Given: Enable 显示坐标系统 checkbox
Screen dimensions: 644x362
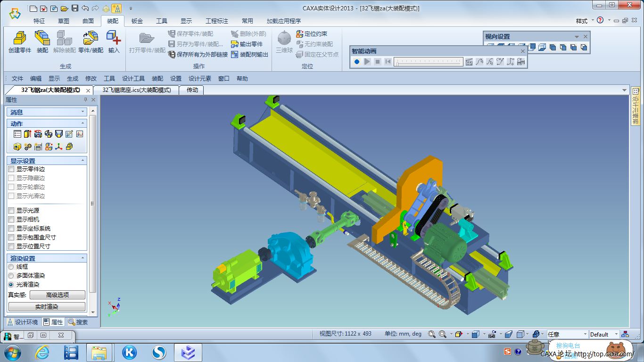Looking at the screenshot, I should (11, 229).
